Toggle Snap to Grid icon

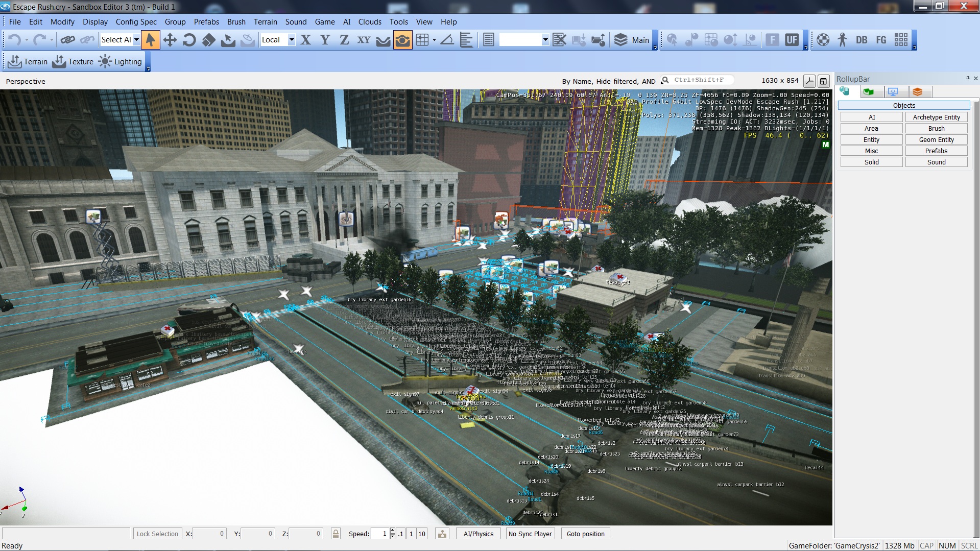point(422,40)
